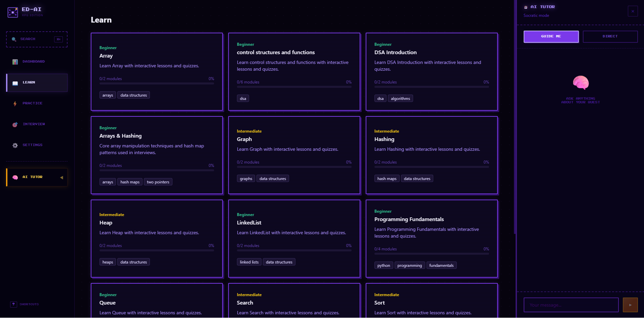Click the ED-AI logo icon
Screen dimensions: 644x318
[13, 12]
